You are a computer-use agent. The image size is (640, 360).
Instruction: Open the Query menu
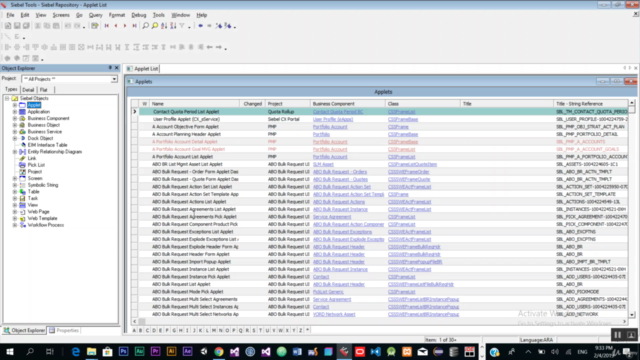click(96, 15)
